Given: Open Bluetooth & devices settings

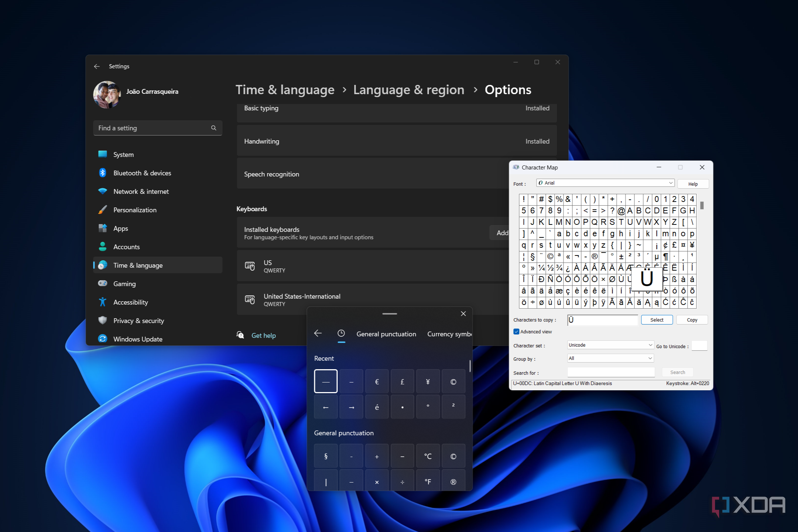Looking at the screenshot, I should click(142, 173).
